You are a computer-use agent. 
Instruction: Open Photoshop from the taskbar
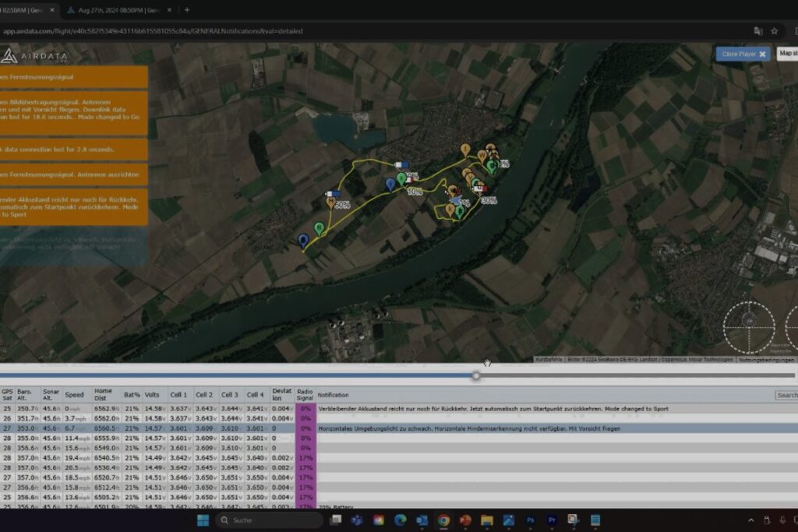[530, 520]
